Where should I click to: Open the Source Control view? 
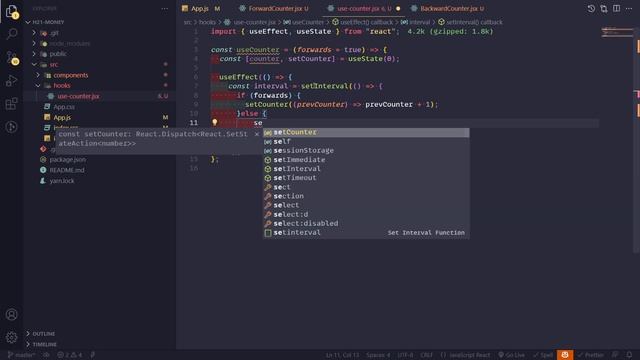[11, 58]
